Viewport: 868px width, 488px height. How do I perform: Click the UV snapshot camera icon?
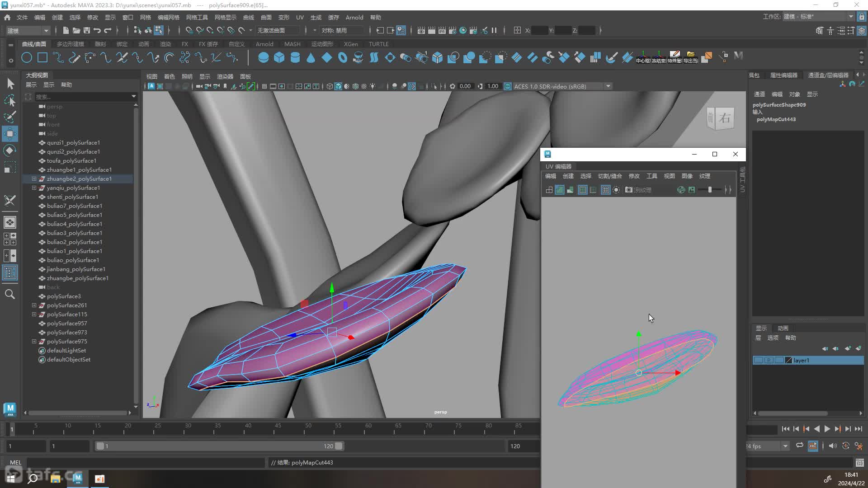(x=628, y=190)
